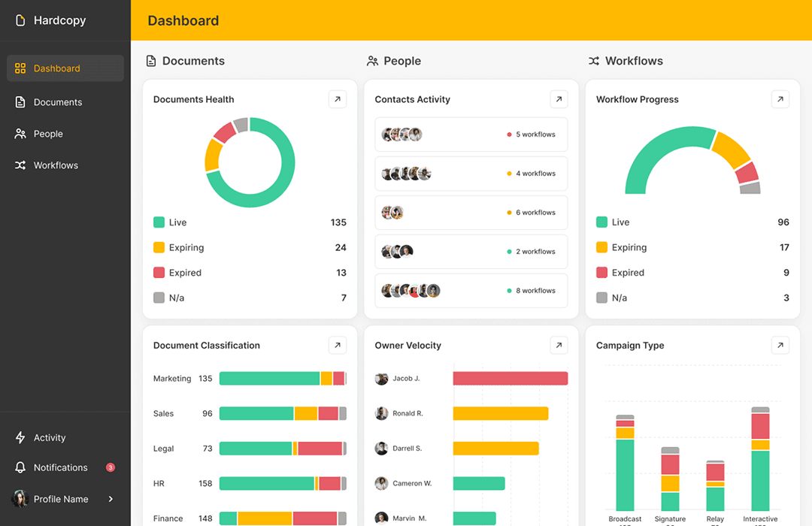
Task: Click the People section header icon
Action: click(372, 61)
